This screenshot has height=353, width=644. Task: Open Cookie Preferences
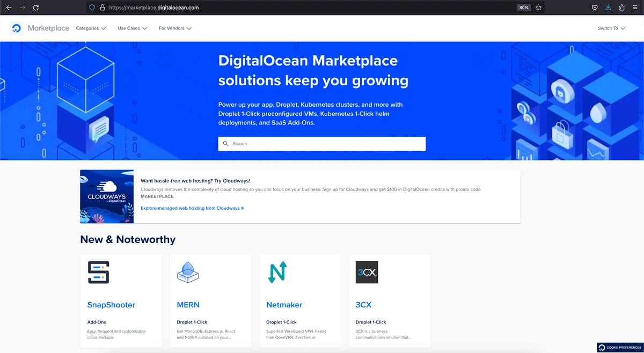(x=620, y=347)
